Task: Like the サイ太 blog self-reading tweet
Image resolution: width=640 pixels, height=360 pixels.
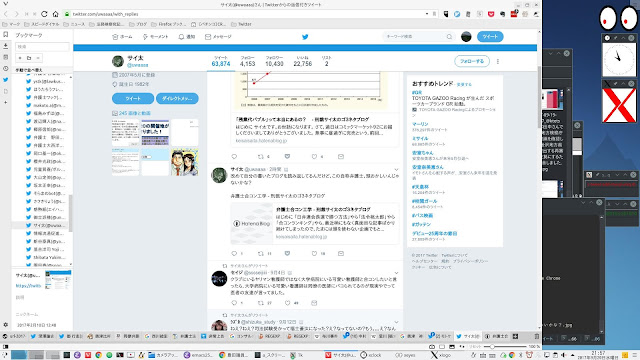Action: tap(314, 253)
